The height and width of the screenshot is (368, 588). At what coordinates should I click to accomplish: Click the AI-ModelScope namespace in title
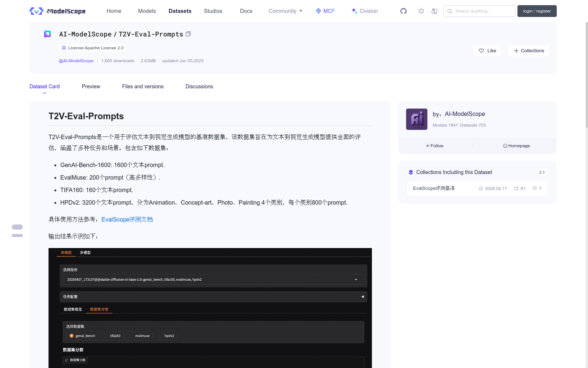[x=85, y=34]
